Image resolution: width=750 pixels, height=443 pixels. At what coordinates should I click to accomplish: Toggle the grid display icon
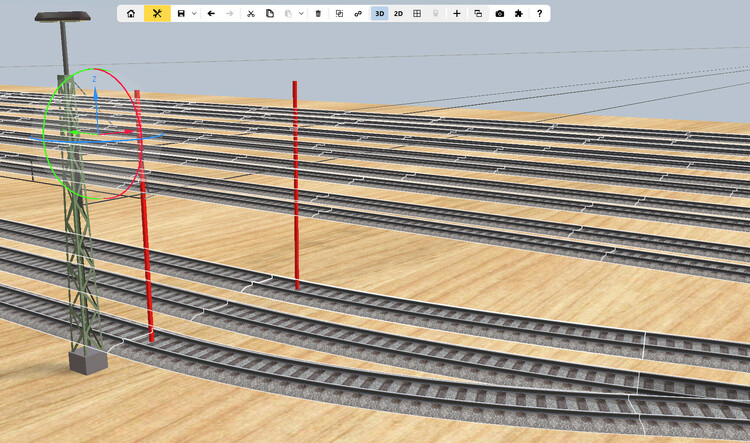coord(417,13)
